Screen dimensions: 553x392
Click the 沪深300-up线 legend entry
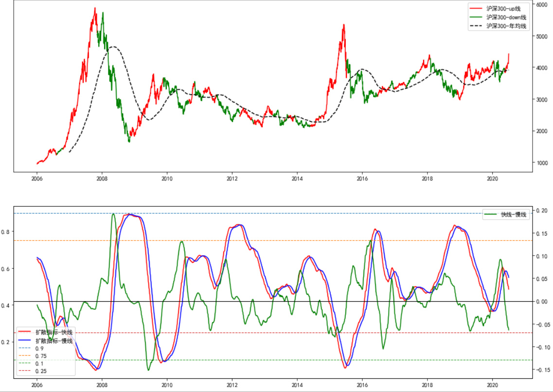507,8
